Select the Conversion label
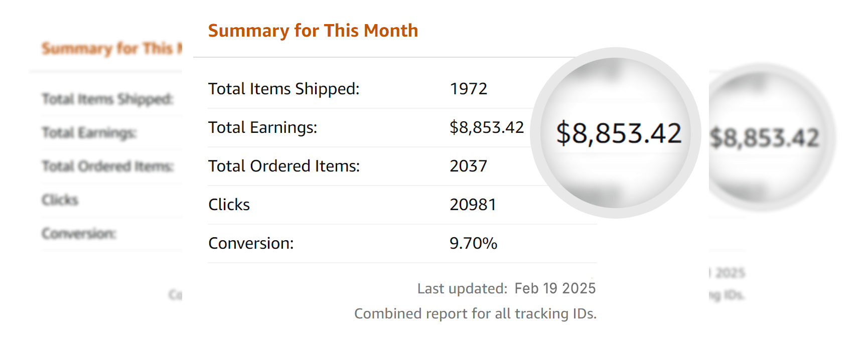 [x=251, y=243]
